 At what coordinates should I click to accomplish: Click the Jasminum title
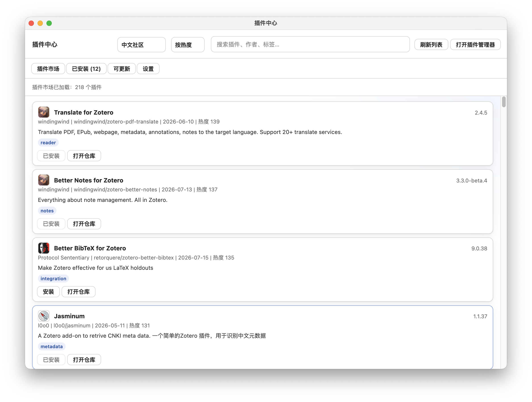[x=69, y=316]
